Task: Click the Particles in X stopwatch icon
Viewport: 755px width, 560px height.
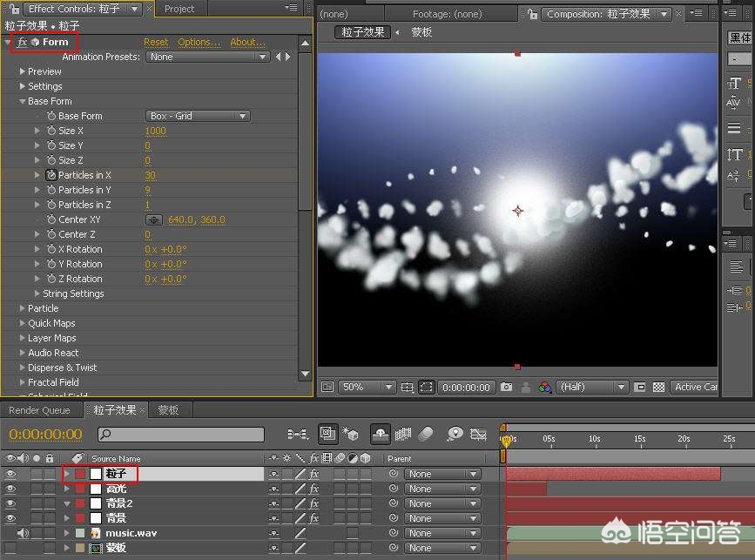Action: (51, 175)
